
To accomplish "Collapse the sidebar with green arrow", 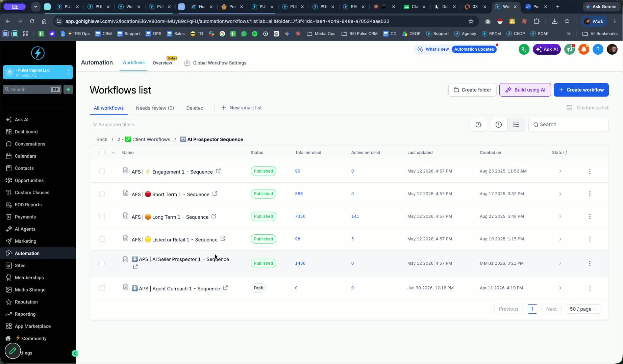I will tap(75, 354).
